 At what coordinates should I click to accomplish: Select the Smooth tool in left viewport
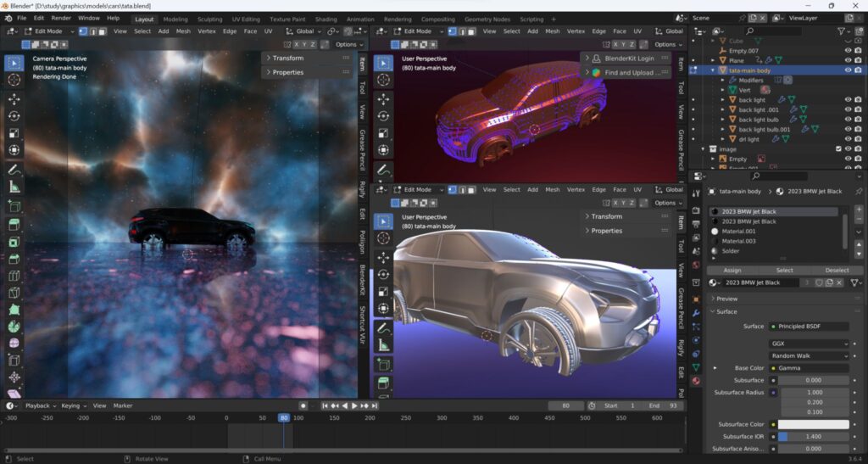click(x=14, y=344)
